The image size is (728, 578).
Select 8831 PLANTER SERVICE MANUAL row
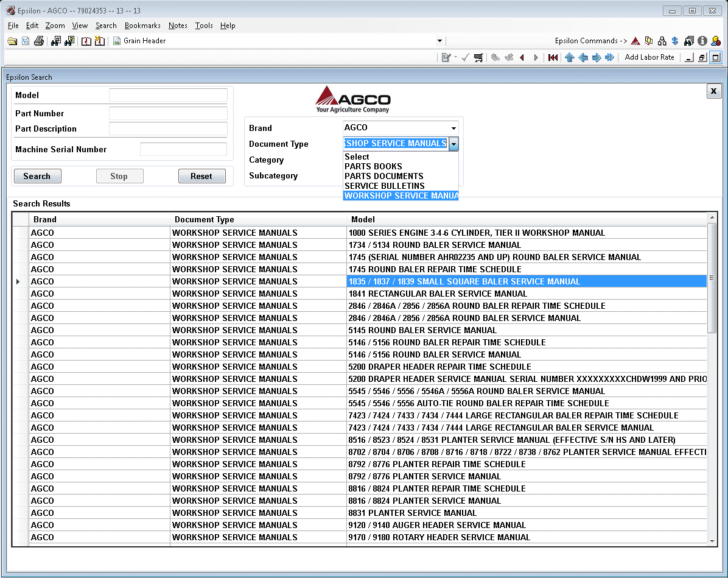click(360, 513)
